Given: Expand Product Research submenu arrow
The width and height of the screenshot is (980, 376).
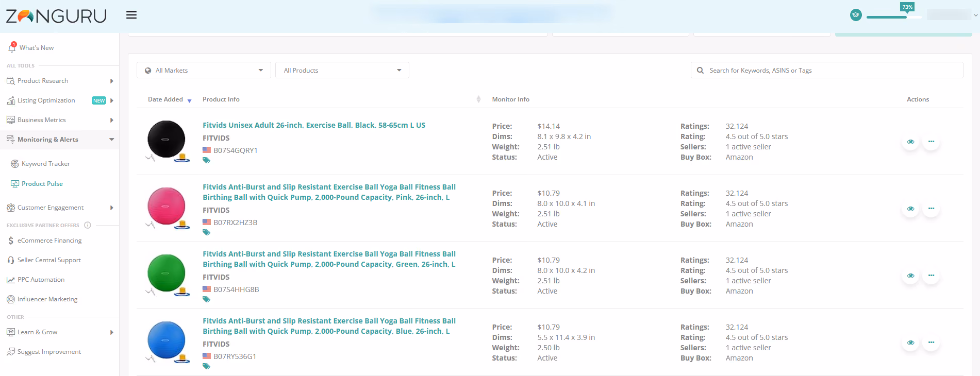Looking at the screenshot, I should point(112,81).
